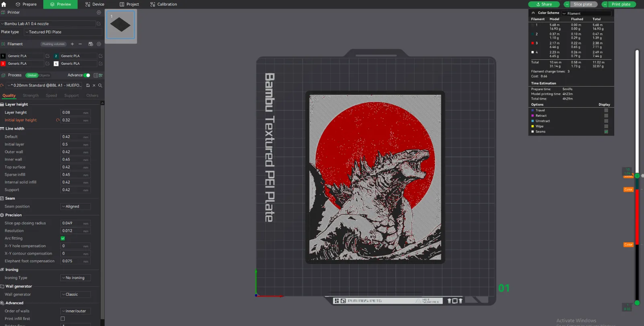Discard process preset changes with X icon

pyautogui.click(x=94, y=85)
